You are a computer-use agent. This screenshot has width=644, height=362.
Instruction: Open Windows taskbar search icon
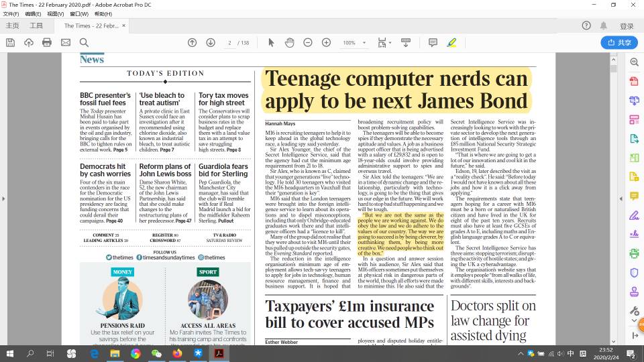[30, 353]
